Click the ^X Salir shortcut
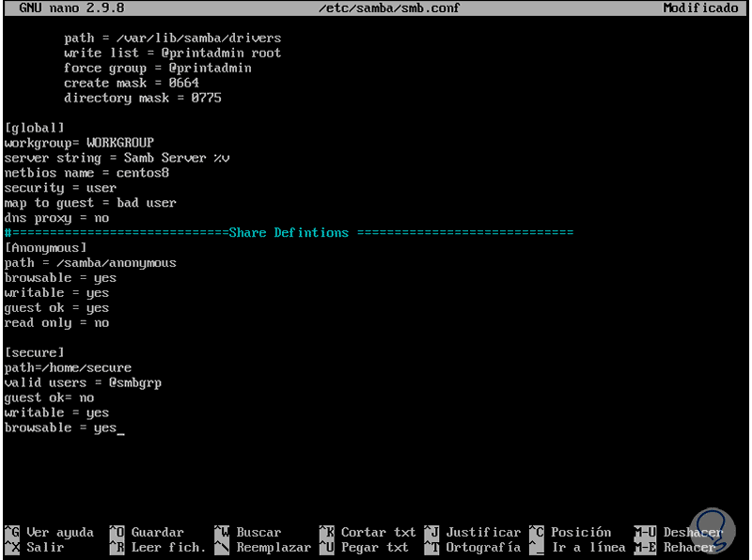 [x=35, y=547]
